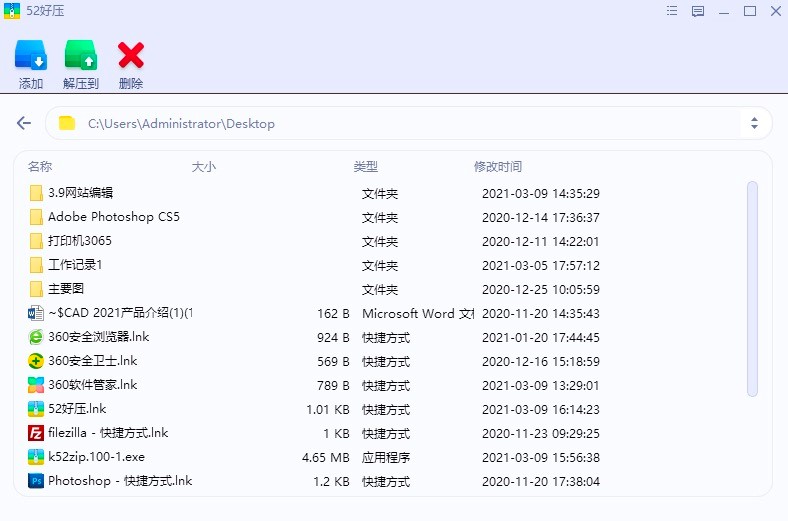Viewport: 788px width, 521px height.
Task: Select the Photoshop - 快捷方式.lnk file name
Action: point(120,481)
